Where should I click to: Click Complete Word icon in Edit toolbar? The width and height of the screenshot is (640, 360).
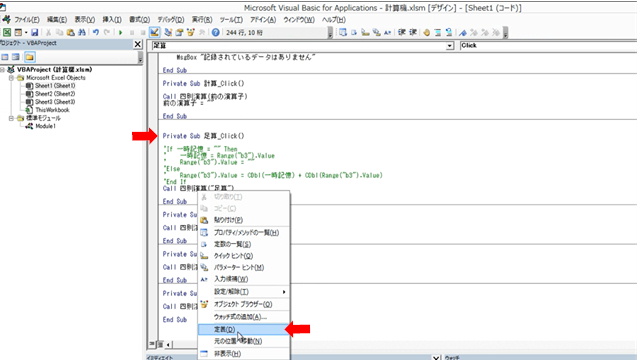[x=387, y=32]
